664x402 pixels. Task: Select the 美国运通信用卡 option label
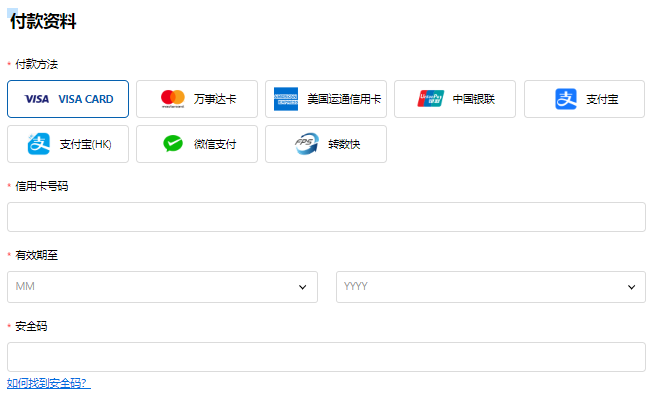tap(344, 99)
